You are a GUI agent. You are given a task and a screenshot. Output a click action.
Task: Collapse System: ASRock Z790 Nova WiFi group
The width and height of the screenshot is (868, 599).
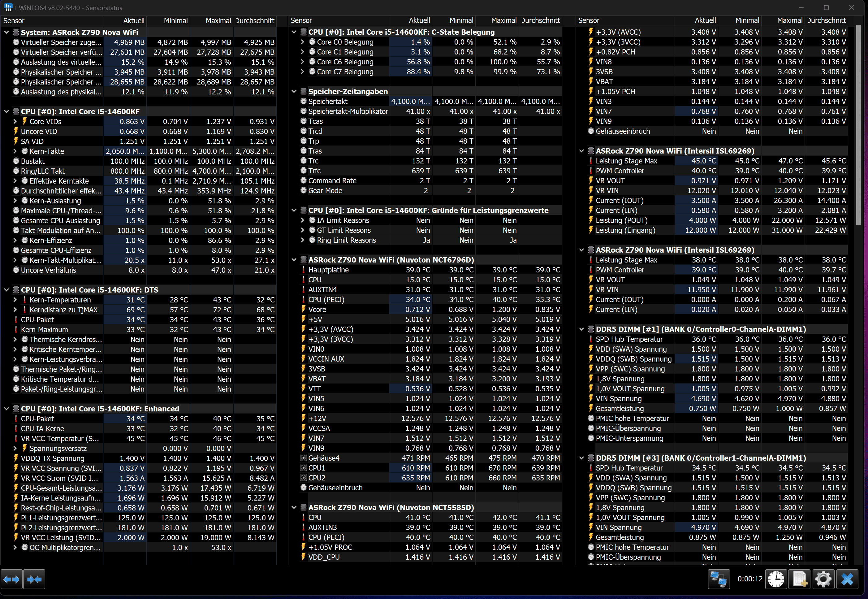6,33
